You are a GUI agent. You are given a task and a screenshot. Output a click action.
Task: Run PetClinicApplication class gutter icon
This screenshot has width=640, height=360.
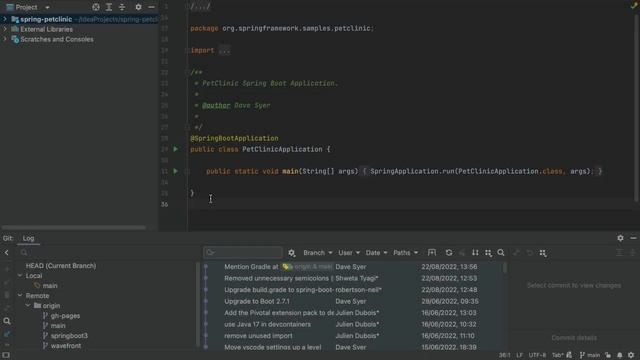tap(176, 149)
